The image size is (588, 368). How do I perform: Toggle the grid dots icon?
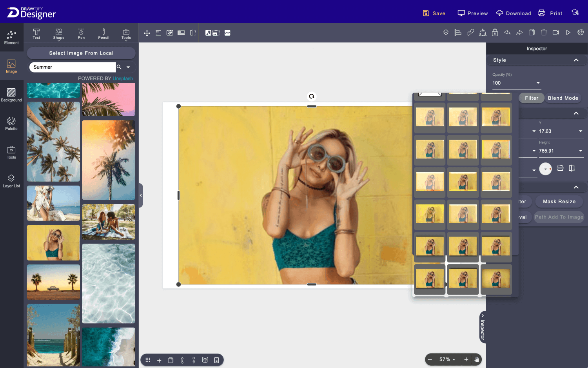(x=148, y=360)
